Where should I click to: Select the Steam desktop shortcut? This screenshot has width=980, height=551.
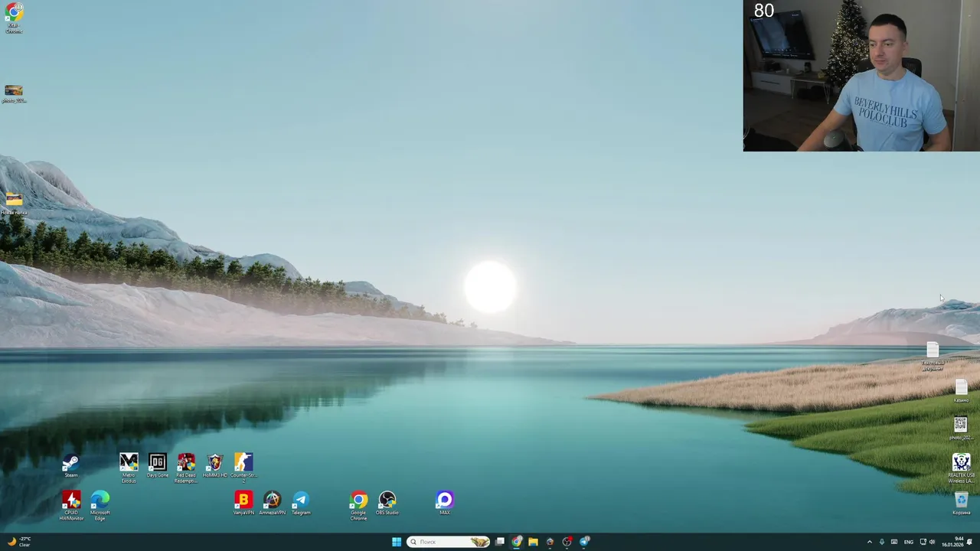click(70, 465)
